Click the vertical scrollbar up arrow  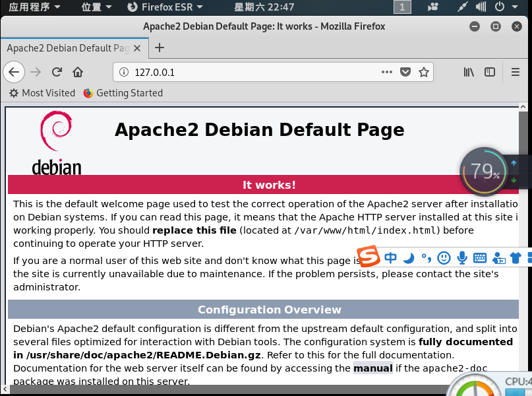(523, 107)
